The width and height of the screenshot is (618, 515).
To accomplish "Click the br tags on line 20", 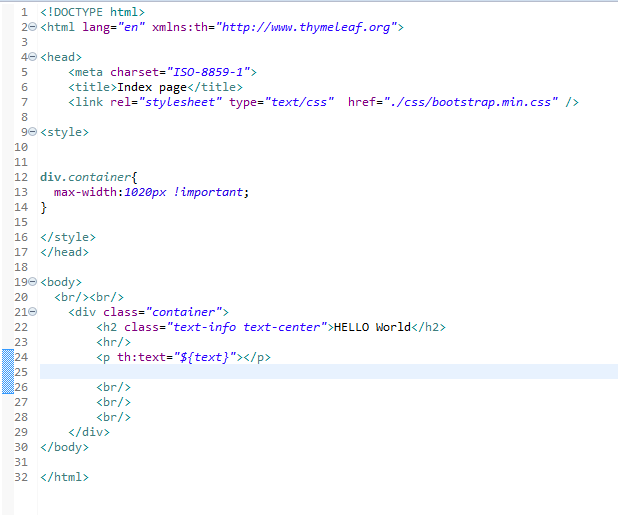I will pos(89,297).
